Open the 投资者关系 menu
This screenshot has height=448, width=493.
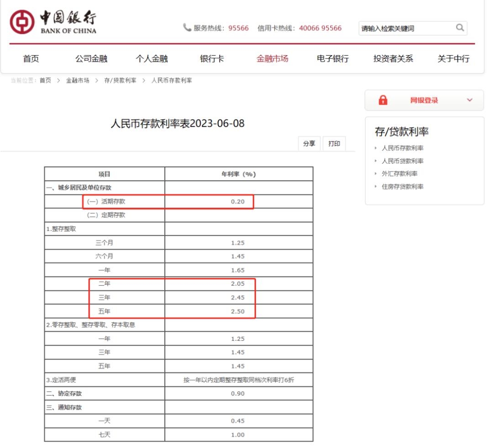click(x=393, y=58)
